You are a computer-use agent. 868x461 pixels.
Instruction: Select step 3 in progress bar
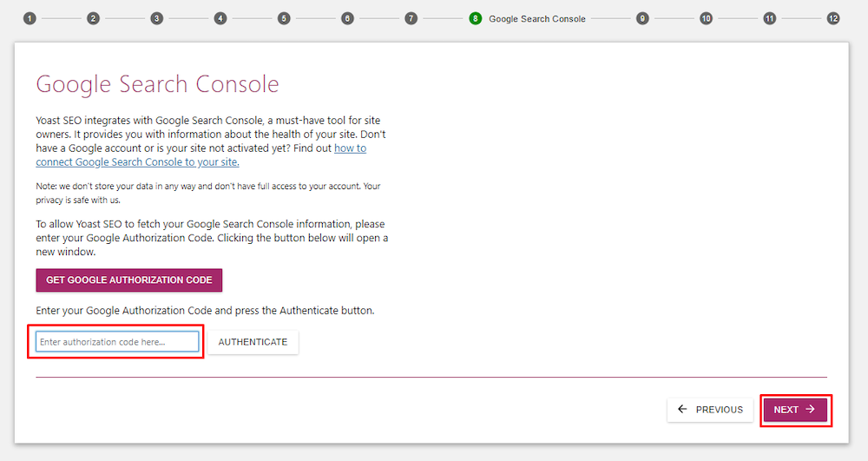click(156, 18)
